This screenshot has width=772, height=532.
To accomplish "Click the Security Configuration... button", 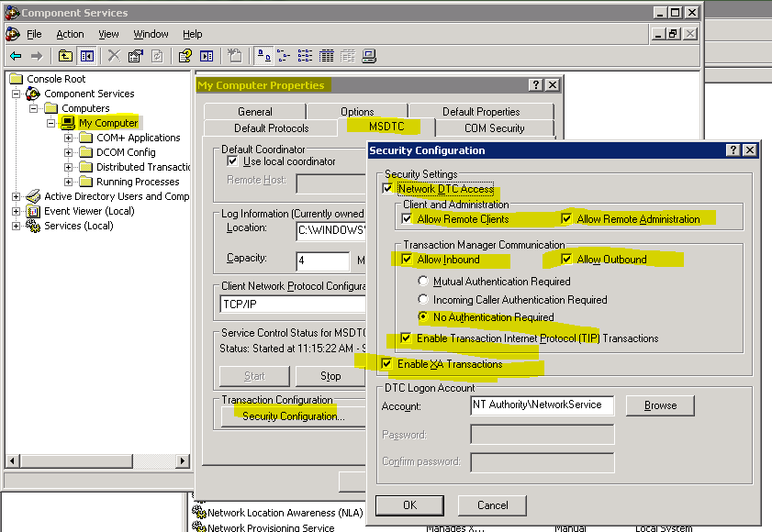I will tap(294, 416).
